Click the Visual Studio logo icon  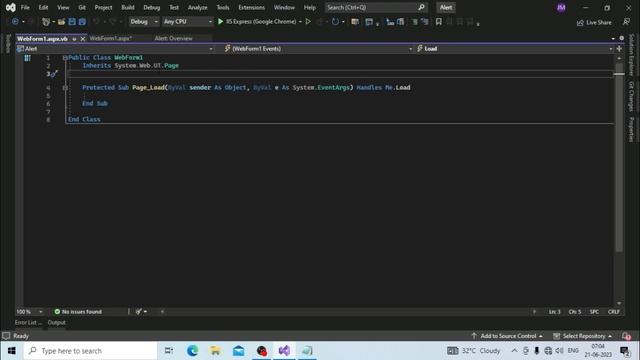click(x=11, y=7)
